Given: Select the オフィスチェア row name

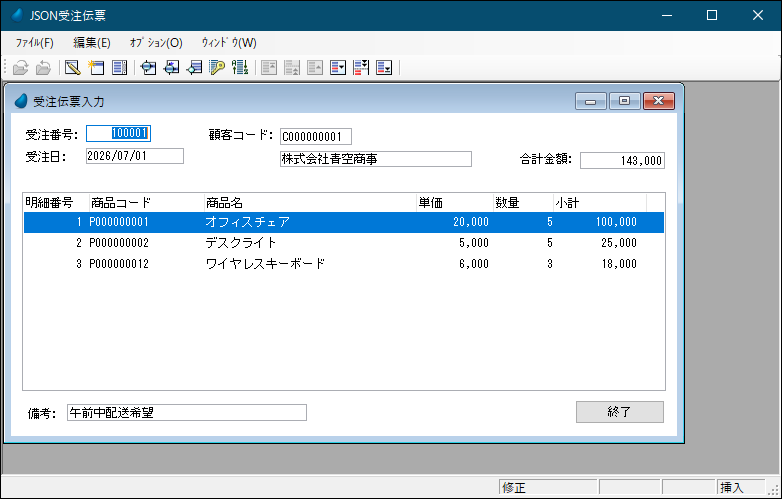Looking at the screenshot, I should coord(247,222).
